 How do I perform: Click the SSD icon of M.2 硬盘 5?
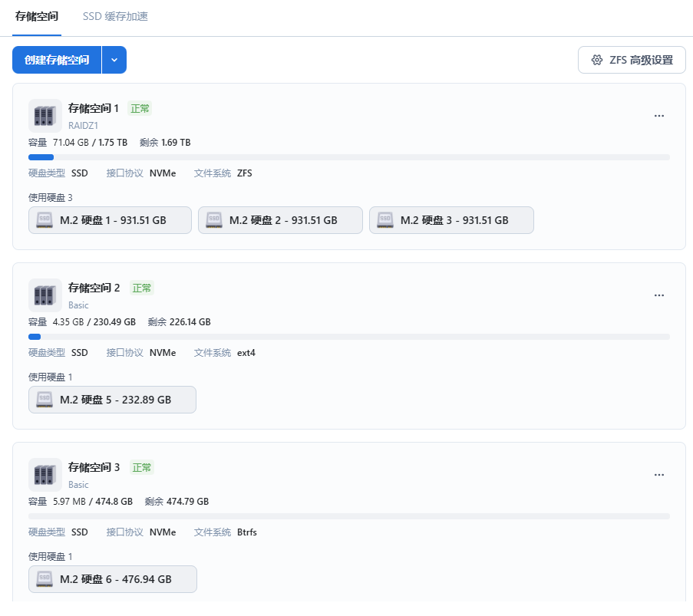click(x=45, y=400)
